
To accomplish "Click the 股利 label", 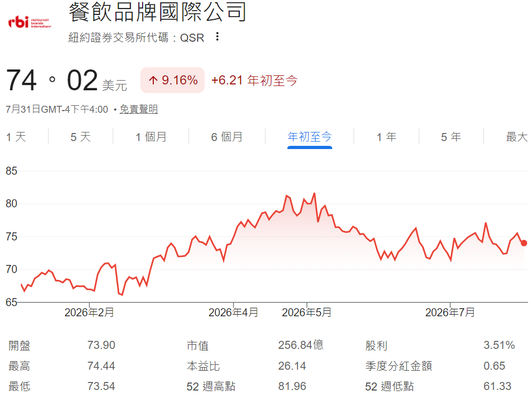I will click(376, 346).
